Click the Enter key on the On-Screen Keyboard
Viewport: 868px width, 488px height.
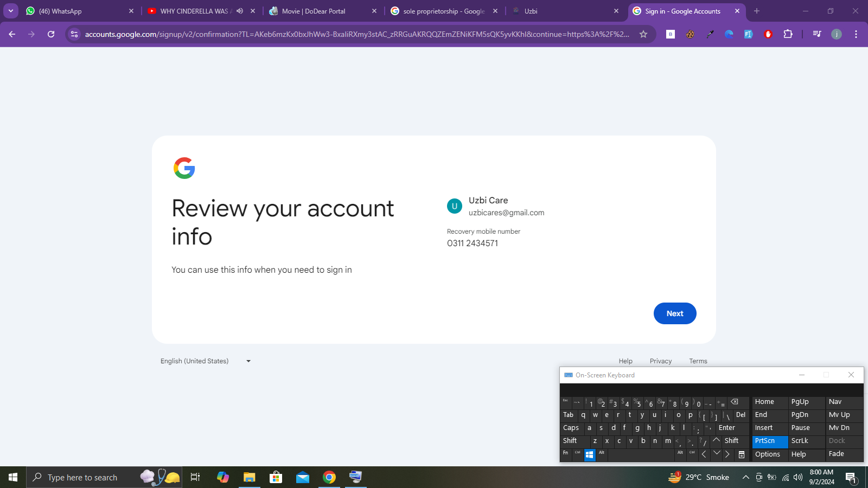731,428
